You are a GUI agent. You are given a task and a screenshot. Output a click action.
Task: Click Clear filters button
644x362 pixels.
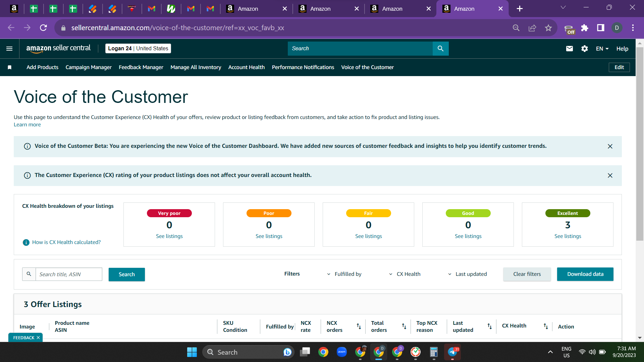pos(527,274)
